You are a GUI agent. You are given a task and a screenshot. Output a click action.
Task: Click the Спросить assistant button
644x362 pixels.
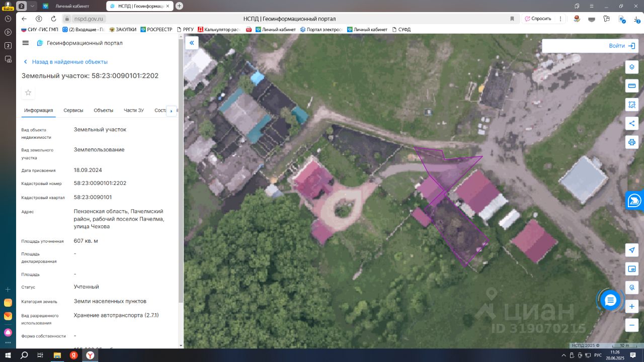537,19
